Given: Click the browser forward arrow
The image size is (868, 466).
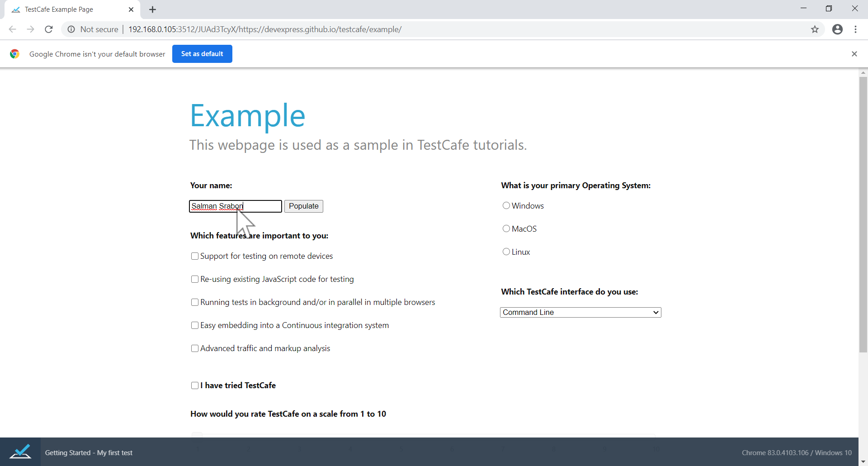Looking at the screenshot, I should [30, 29].
